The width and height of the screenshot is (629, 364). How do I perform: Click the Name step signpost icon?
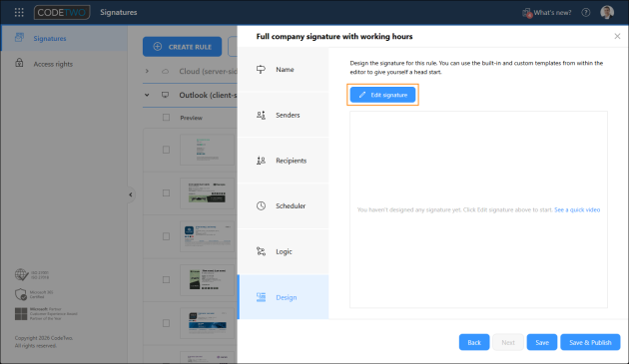[261, 70]
